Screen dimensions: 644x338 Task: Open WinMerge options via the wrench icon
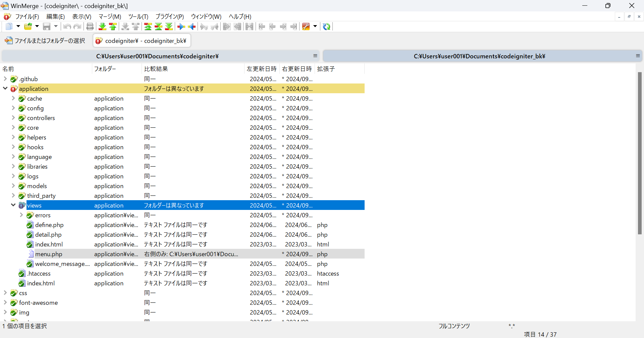click(x=306, y=26)
